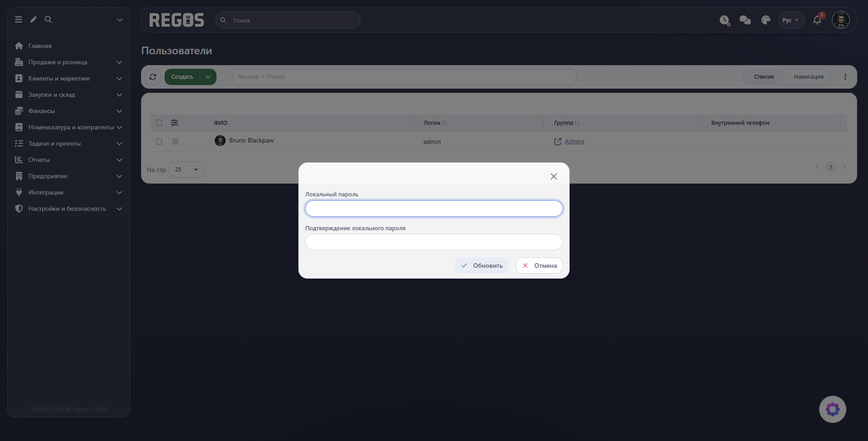Click the pencil edit icon in sidebar
This screenshot has width=868, height=441.
33,19
